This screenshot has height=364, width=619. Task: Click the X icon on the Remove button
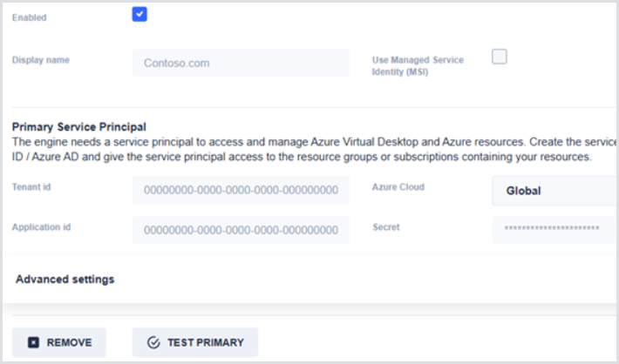pyautogui.click(x=34, y=343)
